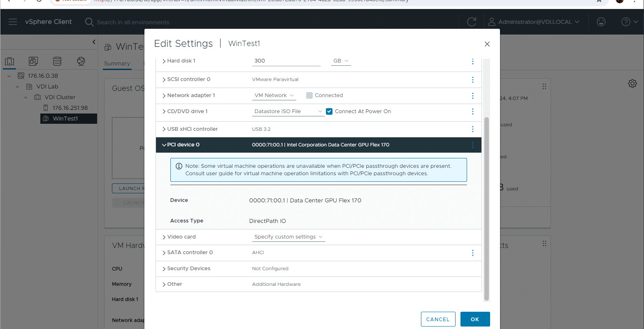Switch to VMs and Templates inventory icon
The image size is (644, 329).
click(x=33, y=61)
